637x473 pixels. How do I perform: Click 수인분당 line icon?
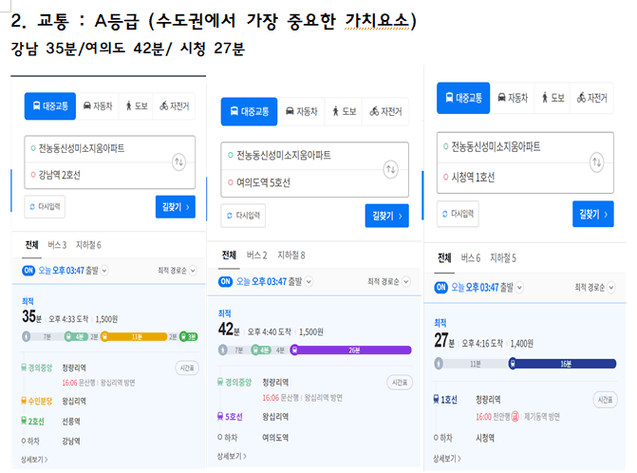point(24,401)
